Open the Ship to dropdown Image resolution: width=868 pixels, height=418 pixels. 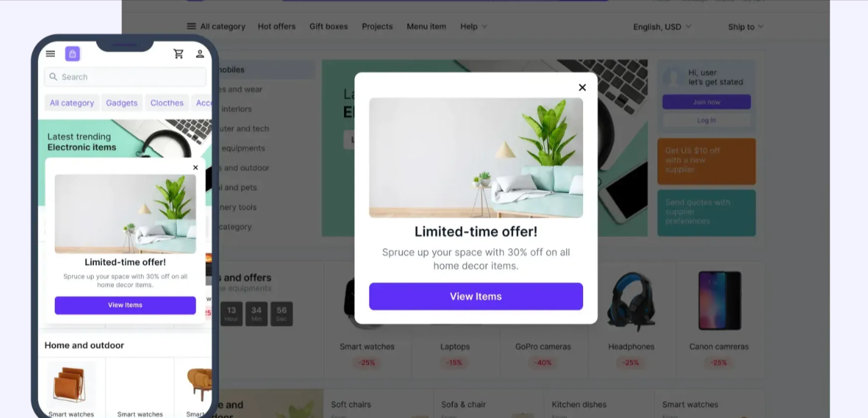point(745,27)
